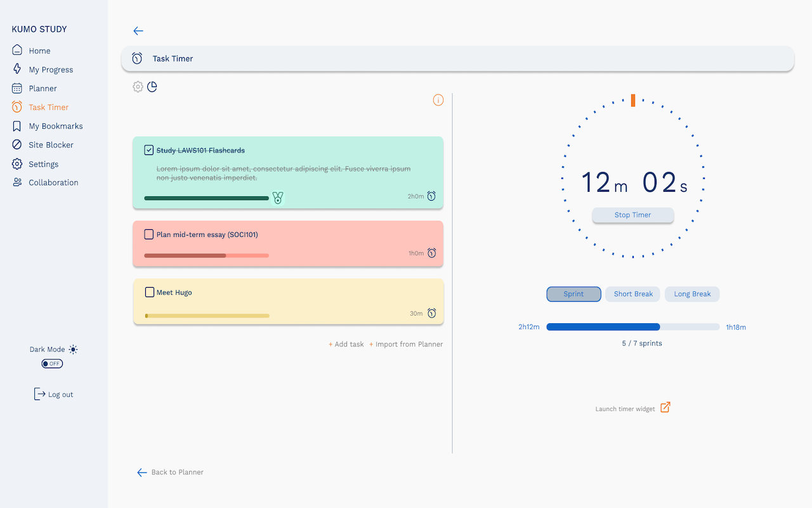Click the launch timer widget icon
Image resolution: width=812 pixels, height=508 pixels.
665,408
